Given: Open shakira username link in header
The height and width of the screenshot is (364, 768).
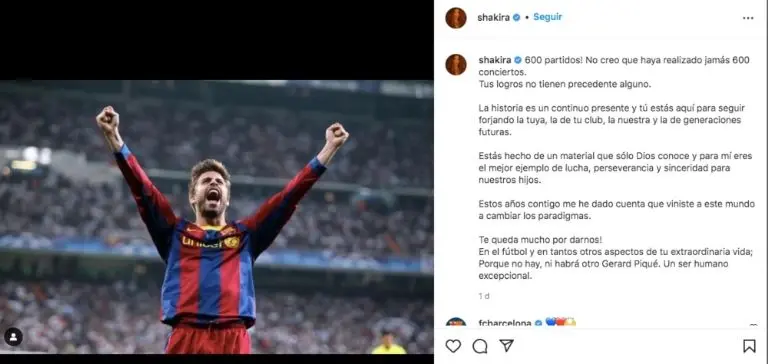Looking at the screenshot, I should [x=493, y=18].
